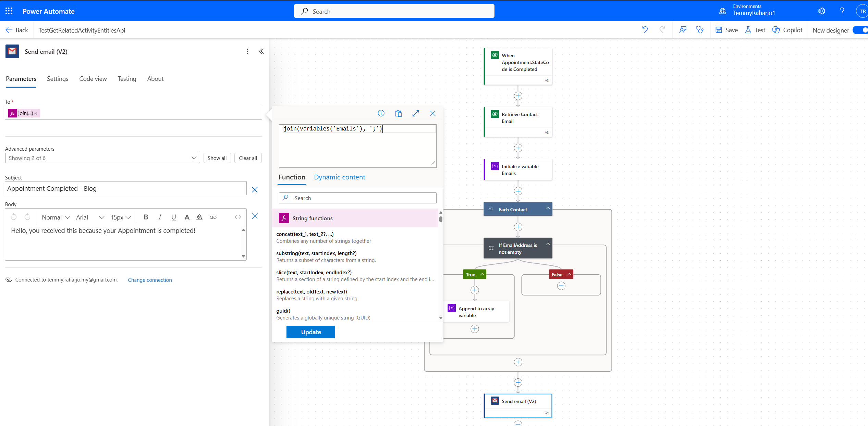Open the Send email more options ellipsis
The image size is (868, 426).
[x=247, y=51]
